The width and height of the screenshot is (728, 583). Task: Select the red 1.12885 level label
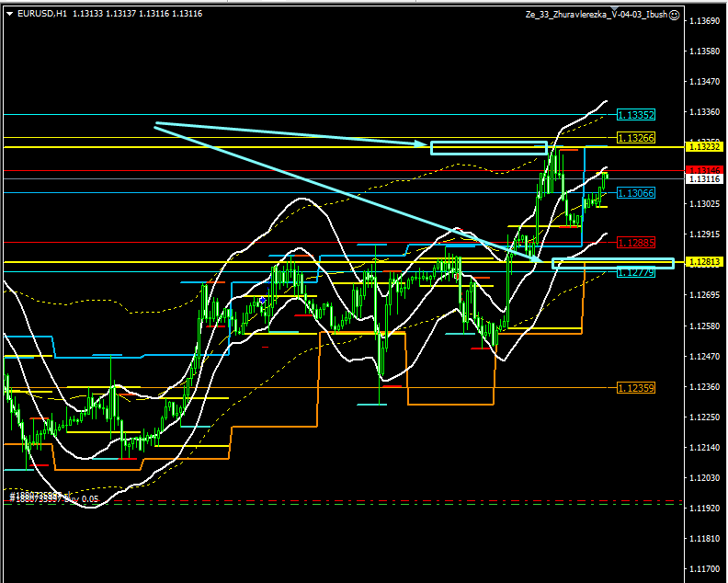point(636,243)
